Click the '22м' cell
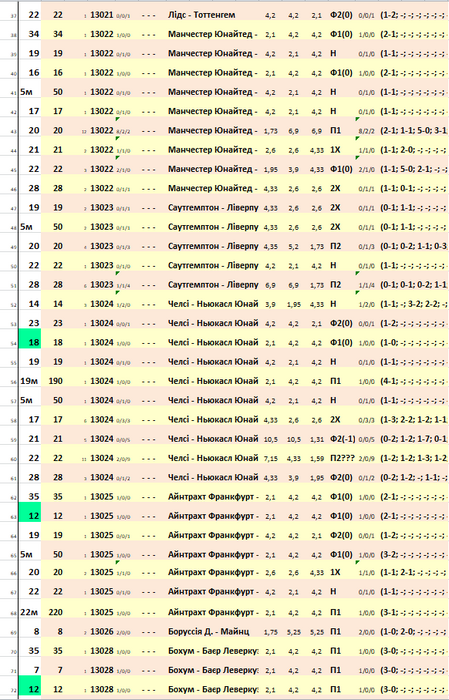The image size is (449, 700). (29, 612)
